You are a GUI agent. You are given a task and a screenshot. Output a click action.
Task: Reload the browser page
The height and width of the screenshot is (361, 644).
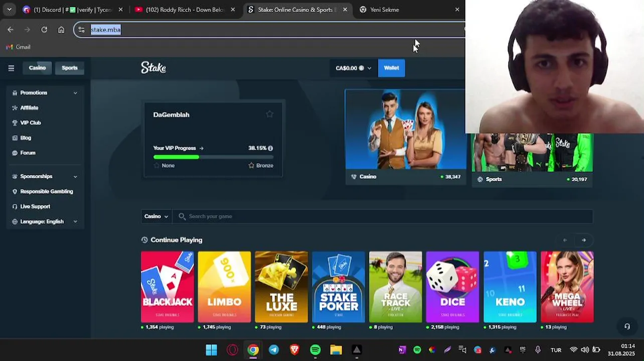(44, 30)
